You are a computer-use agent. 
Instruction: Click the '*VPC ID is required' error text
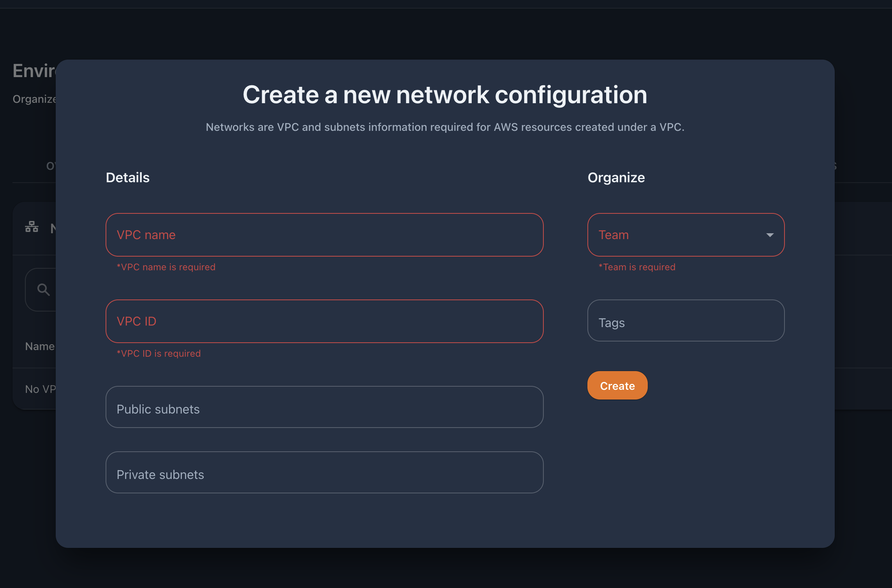click(159, 354)
